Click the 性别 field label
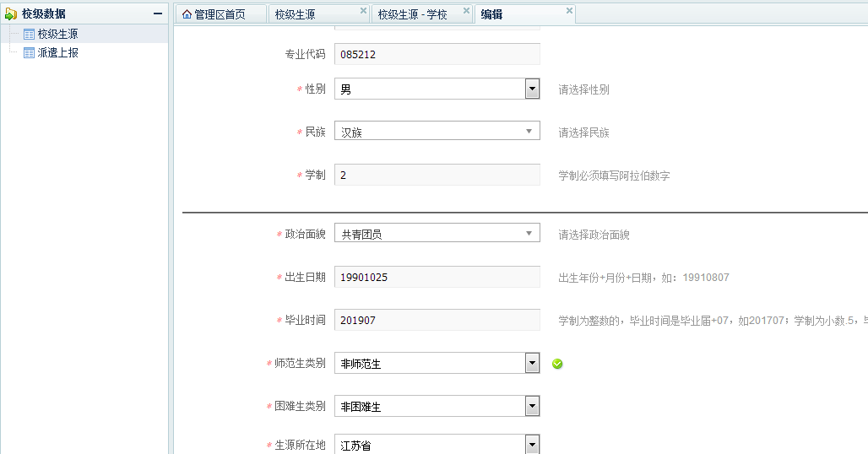868x454 pixels. coord(315,89)
